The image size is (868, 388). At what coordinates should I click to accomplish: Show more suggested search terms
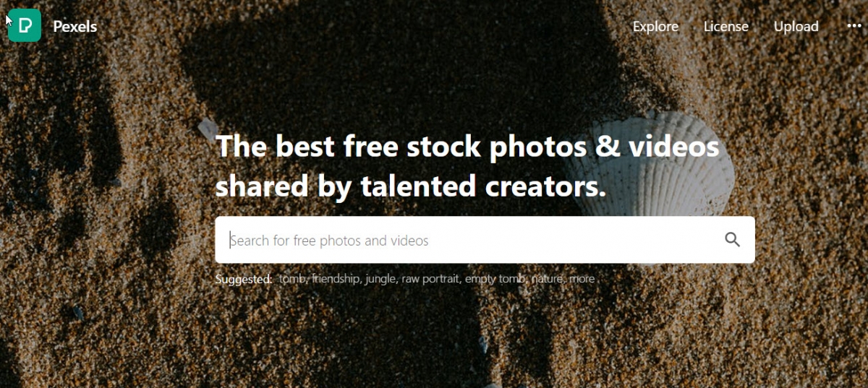point(582,279)
